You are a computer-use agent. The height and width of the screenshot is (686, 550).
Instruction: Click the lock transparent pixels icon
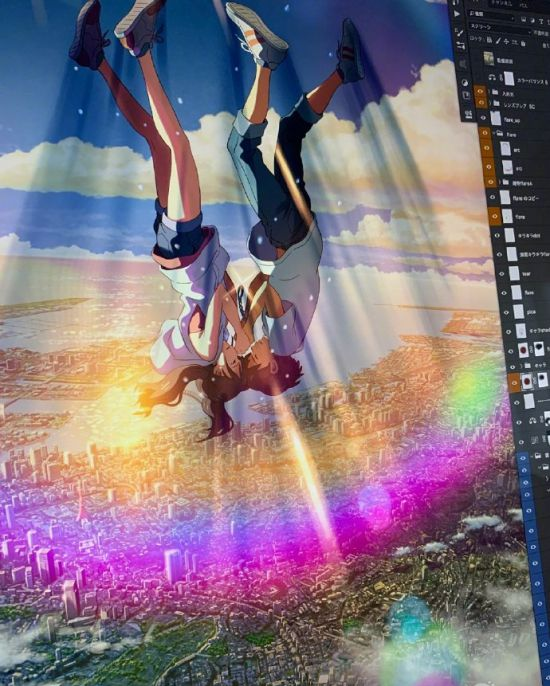click(489, 40)
